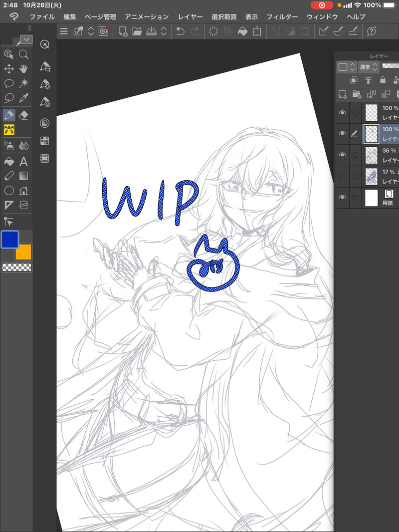
Task: Open the layer color display dropdown
Action: click(347, 67)
